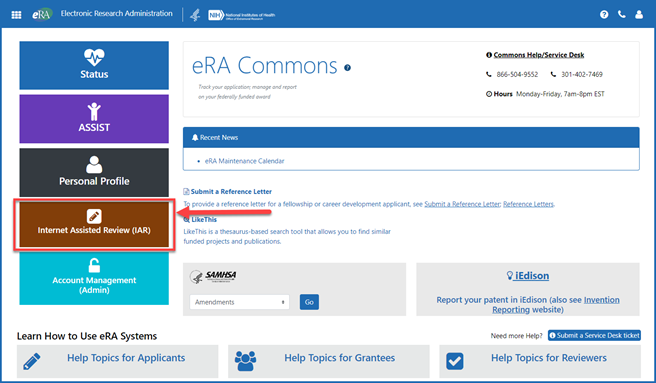656x383 pixels.
Task: Open the Personal Profile tile
Action: (x=94, y=172)
